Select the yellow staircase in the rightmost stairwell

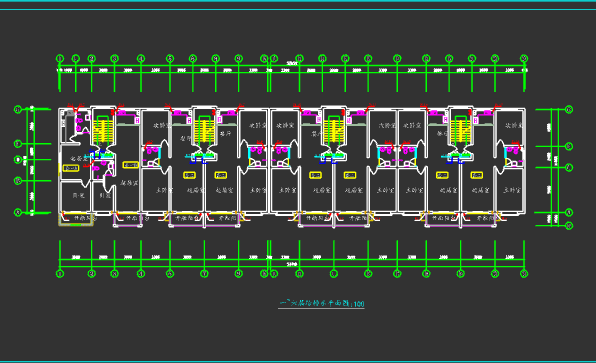tap(461, 132)
